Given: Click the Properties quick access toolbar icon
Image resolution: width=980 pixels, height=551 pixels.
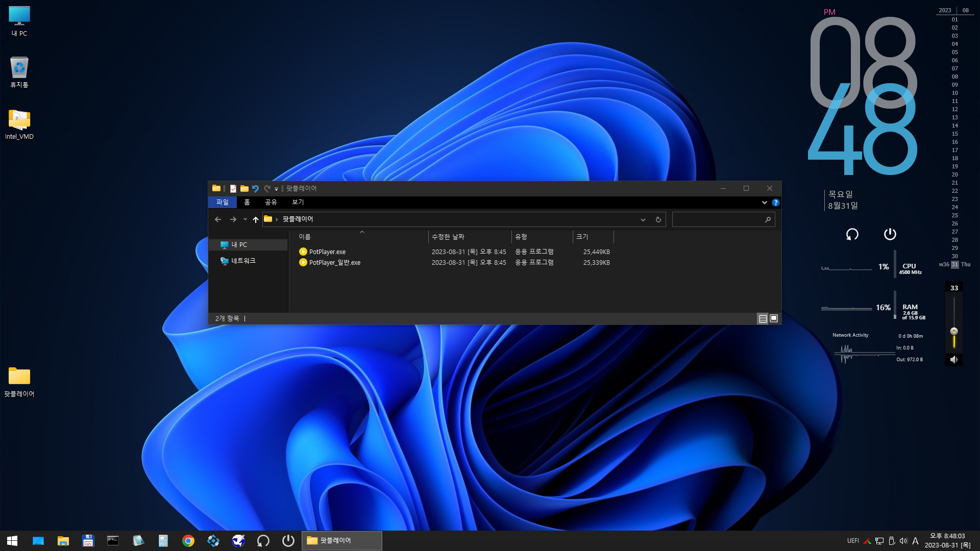Looking at the screenshot, I should coord(233,189).
